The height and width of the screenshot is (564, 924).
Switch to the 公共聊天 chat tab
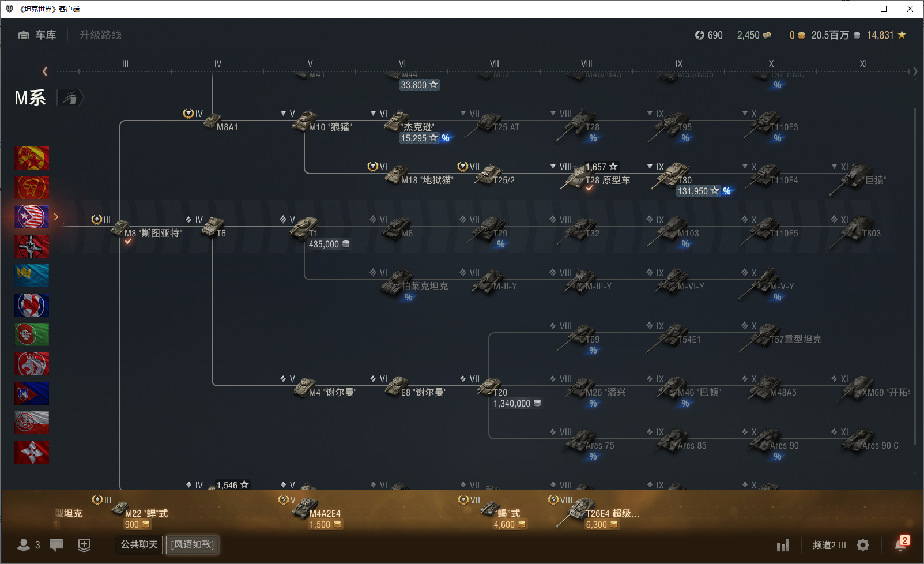139,544
